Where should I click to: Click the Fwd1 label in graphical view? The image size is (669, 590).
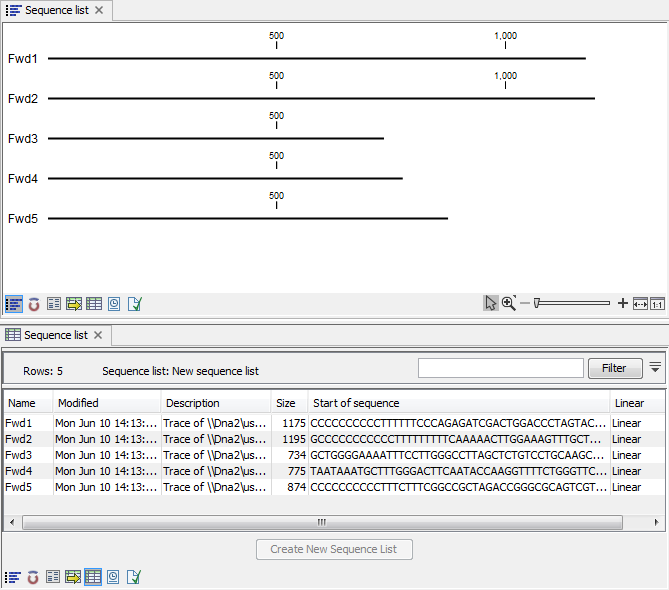tap(23, 59)
